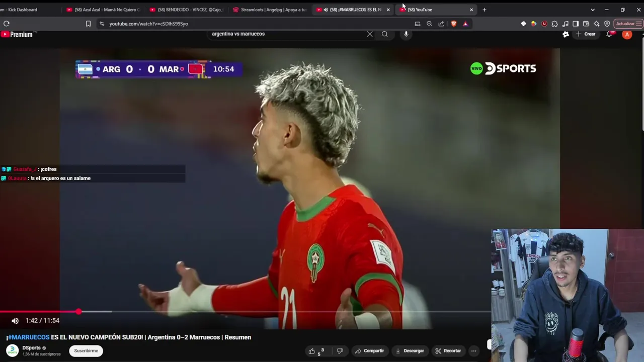
Task: Dislike the video with thumbs down
Action: [x=340, y=351]
